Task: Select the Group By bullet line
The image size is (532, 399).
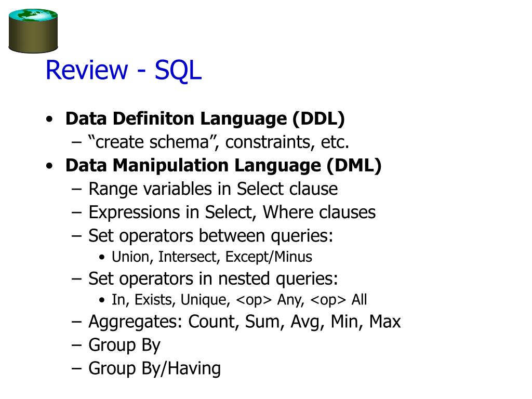Action: tap(124, 345)
